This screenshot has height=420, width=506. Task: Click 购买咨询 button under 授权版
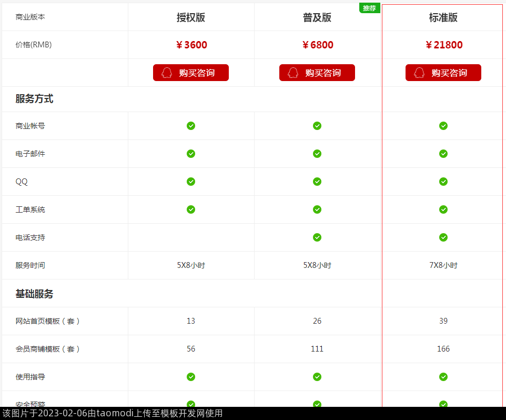coord(191,73)
